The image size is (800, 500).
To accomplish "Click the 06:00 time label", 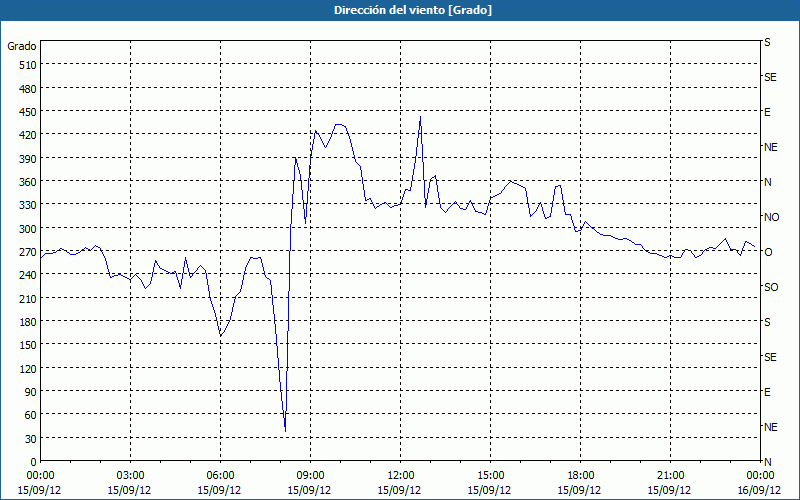I will [220, 476].
